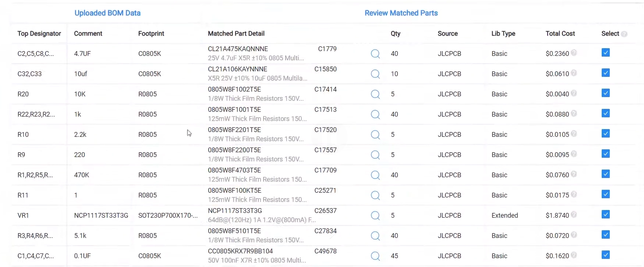
Task: Show price info next to $0.2360
Action: click(574, 53)
